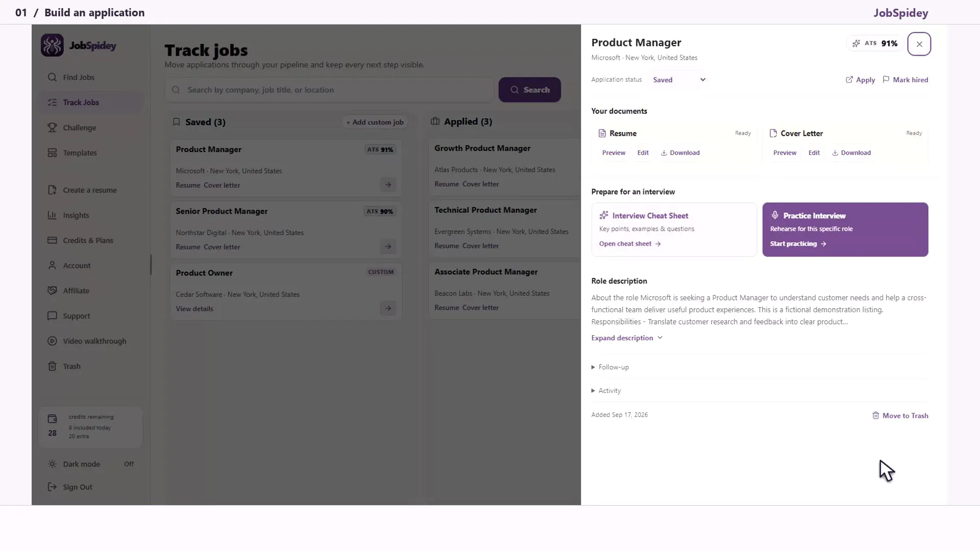Screen dimensions: 980x551
Task: Download the Cover Letter document
Action: (x=851, y=153)
